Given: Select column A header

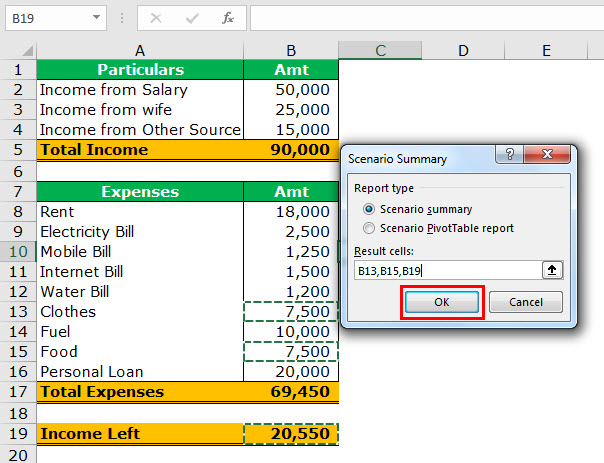Looking at the screenshot, I should 140,50.
